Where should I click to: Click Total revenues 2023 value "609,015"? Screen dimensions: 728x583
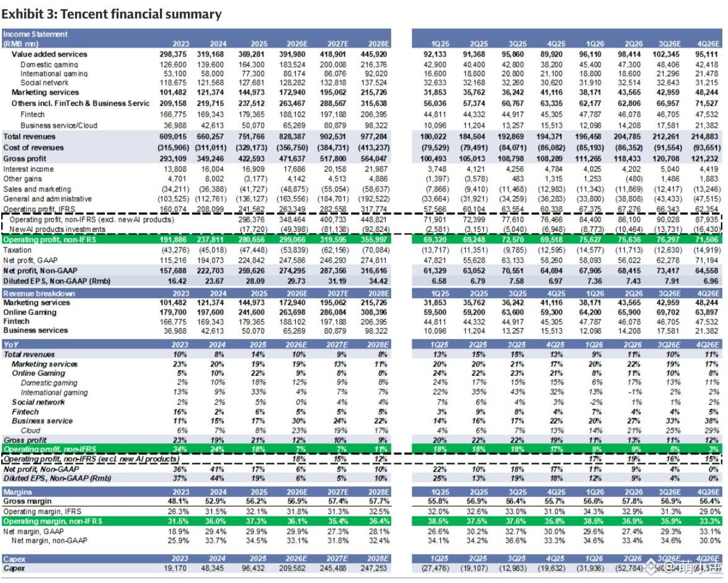tap(173, 136)
